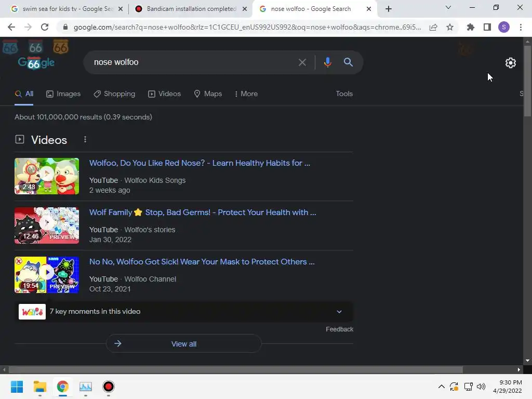Switch to Maps results
Screen dimensions: 532x399
tap(208, 94)
